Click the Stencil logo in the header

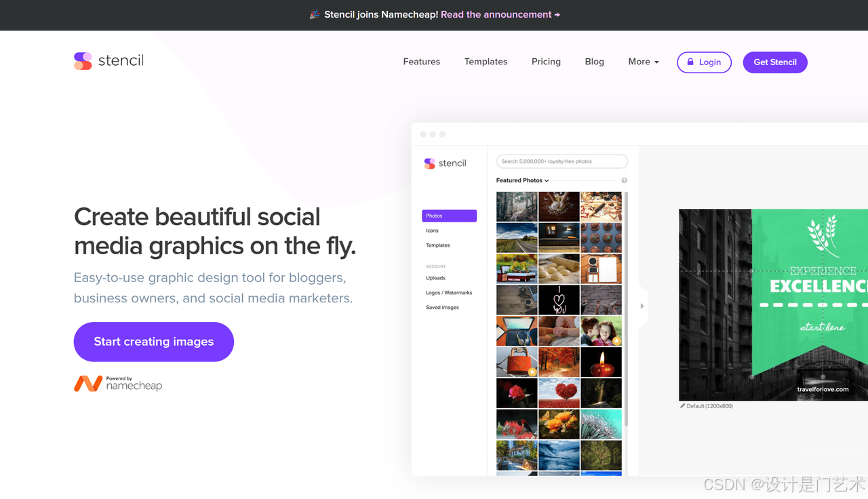pyautogui.click(x=108, y=61)
